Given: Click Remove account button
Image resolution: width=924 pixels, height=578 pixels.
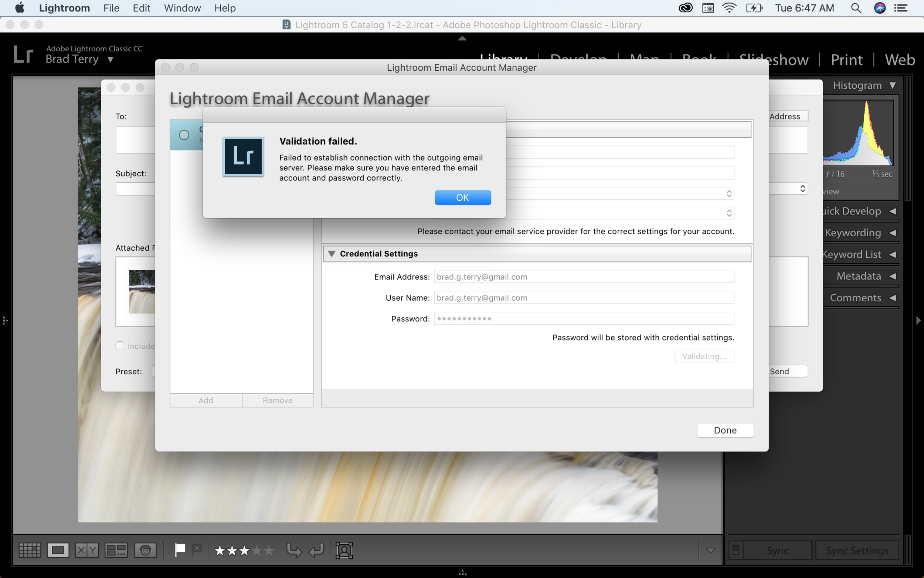Looking at the screenshot, I should coord(278,400).
